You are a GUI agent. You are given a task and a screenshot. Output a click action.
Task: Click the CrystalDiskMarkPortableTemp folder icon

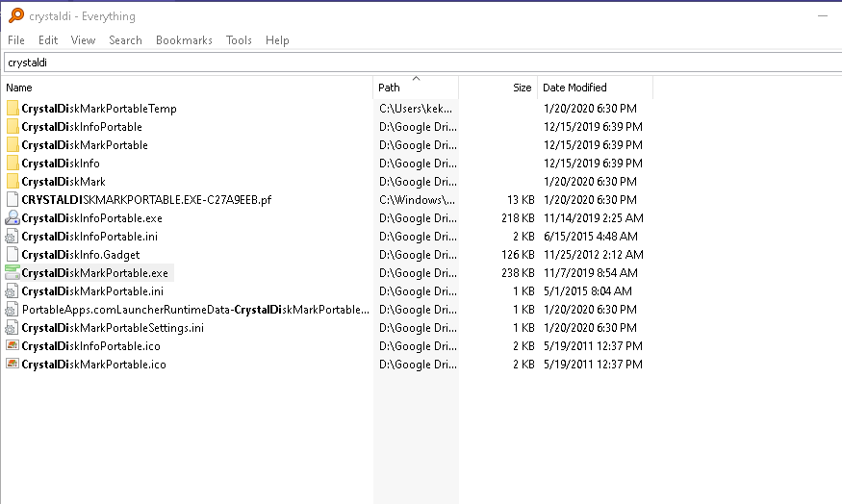[13, 109]
